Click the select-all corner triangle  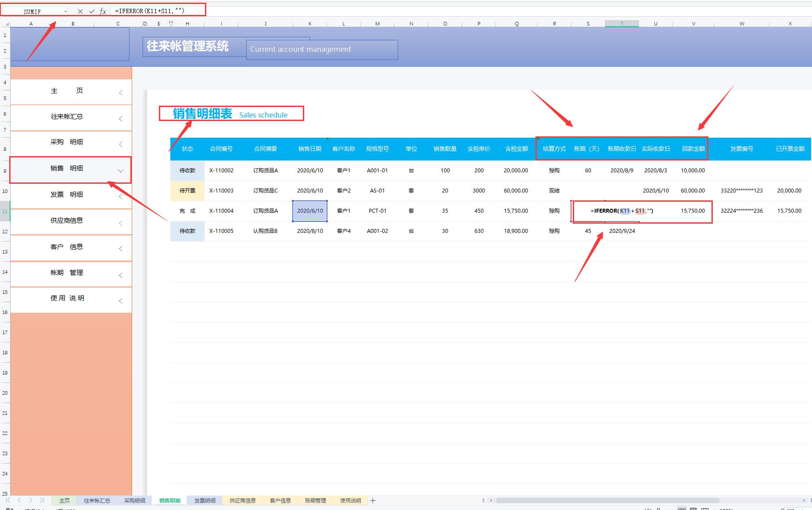[x=5, y=24]
